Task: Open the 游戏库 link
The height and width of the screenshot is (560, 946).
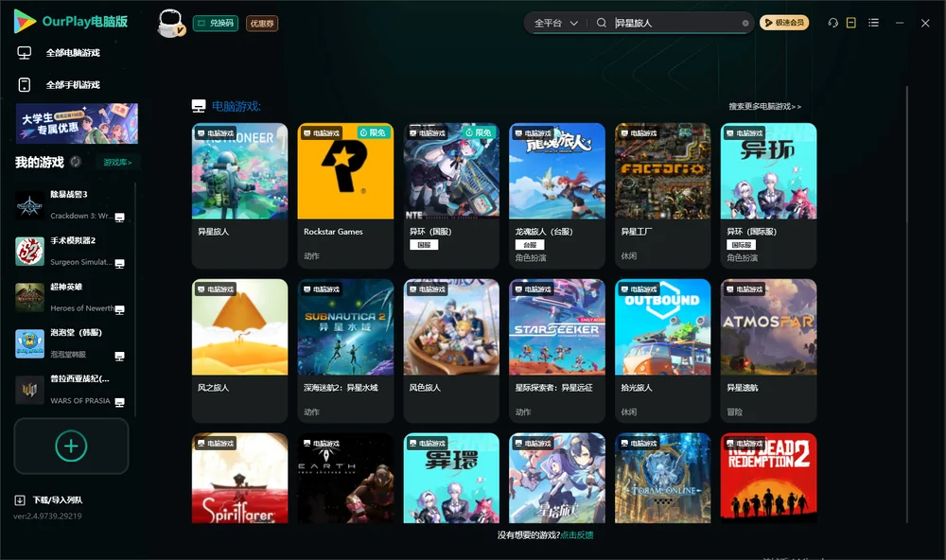Action: pos(117,163)
